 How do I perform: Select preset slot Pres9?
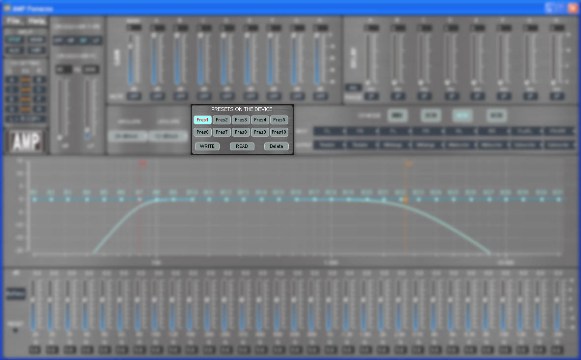pyautogui.click(x=260, y=132)
